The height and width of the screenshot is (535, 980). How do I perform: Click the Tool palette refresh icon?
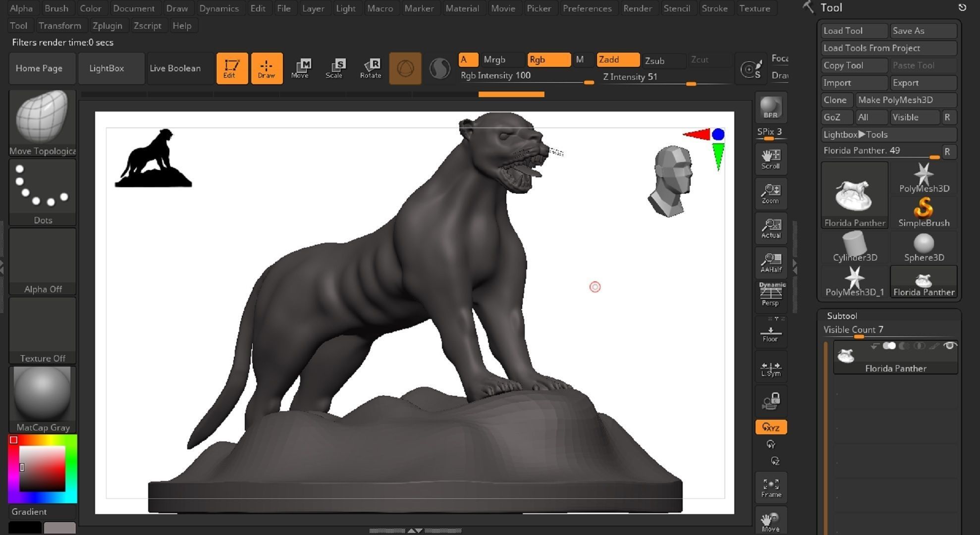coord(962,7)
